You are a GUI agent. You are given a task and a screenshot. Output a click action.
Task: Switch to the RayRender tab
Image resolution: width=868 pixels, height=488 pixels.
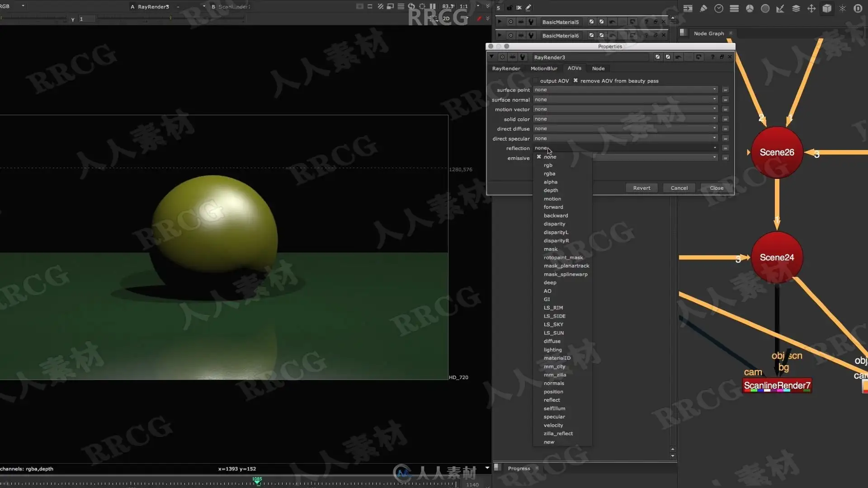pyautogui.click(x=506, y=68)
